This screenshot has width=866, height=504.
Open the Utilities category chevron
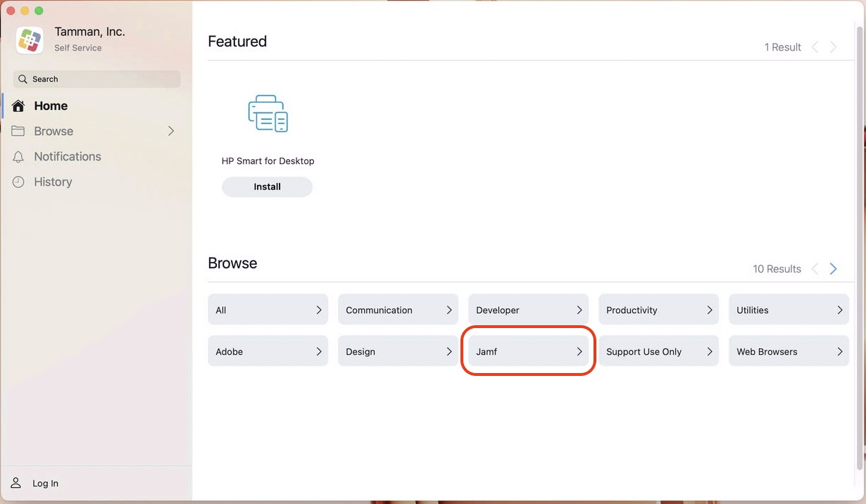(840, 310)
